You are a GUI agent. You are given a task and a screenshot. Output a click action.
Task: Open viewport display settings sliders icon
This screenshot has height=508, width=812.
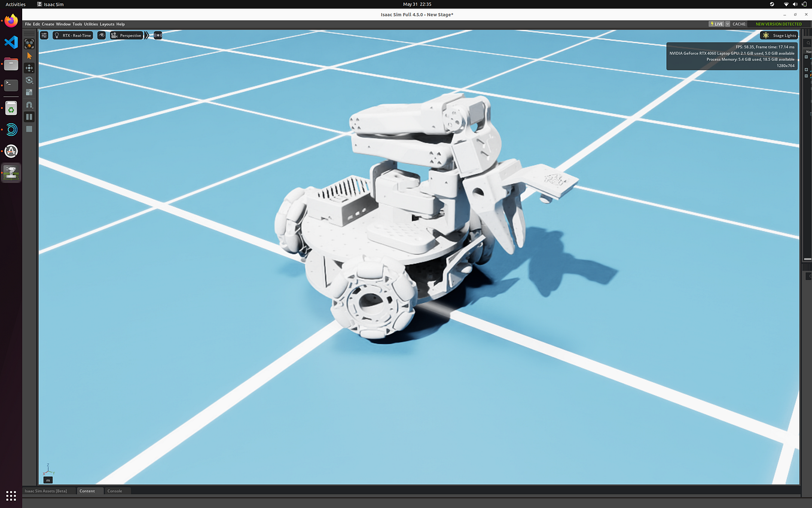(x=44, y=35)
